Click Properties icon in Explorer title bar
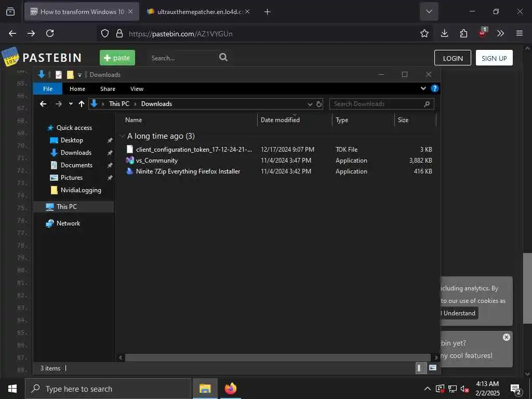Viewport: 532px width, 399px height. pos(59,75)
